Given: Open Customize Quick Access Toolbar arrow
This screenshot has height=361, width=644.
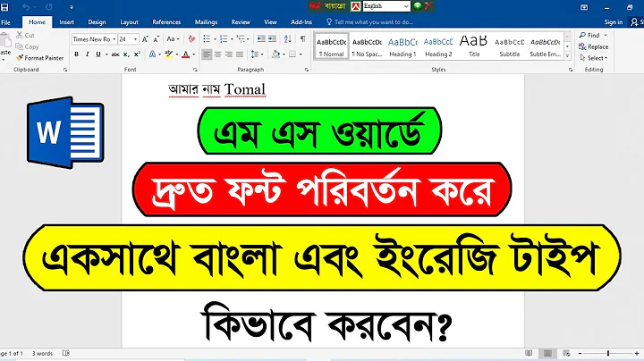Looking at the screenshot, I should click(x=72, y=7).
